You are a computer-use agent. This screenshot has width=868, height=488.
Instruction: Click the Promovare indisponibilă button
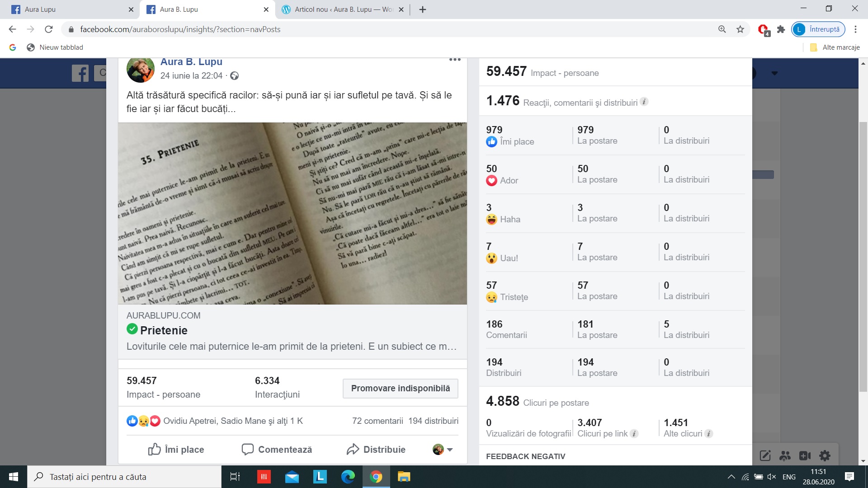pyautogui.click(x=400, y=389)
